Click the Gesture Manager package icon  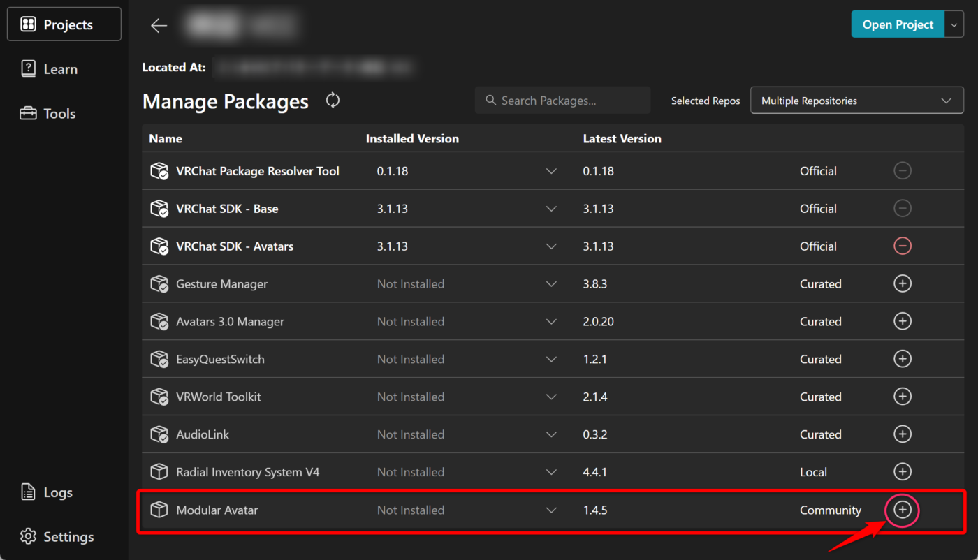(x=159, y=284)
